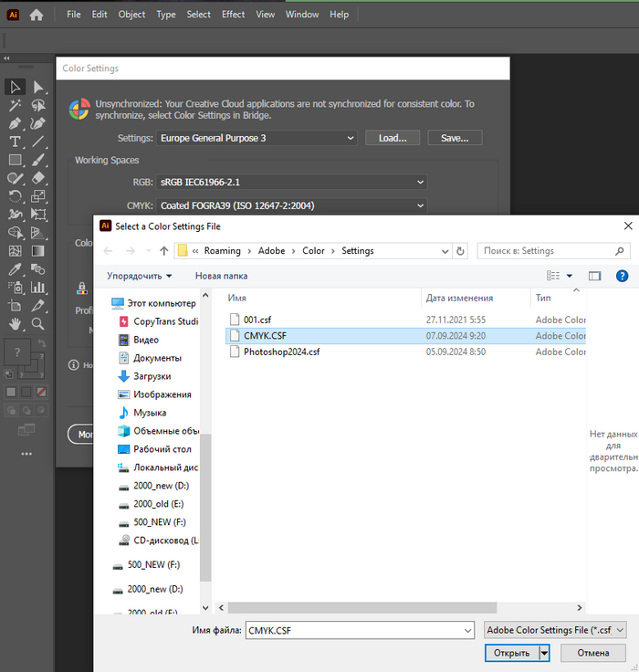Image resolution: width=639 pixels, height=672 pixels.
Task: Select the Curvature tool
Action: coord(38,124)
